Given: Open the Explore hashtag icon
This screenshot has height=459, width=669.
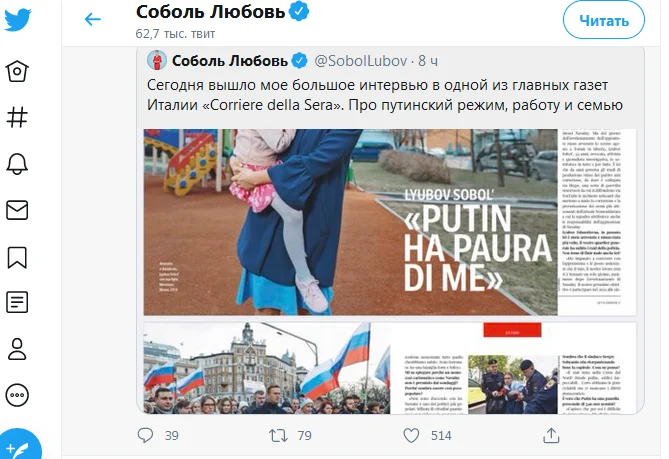Looking at the screenshot, I should point(17,117).
